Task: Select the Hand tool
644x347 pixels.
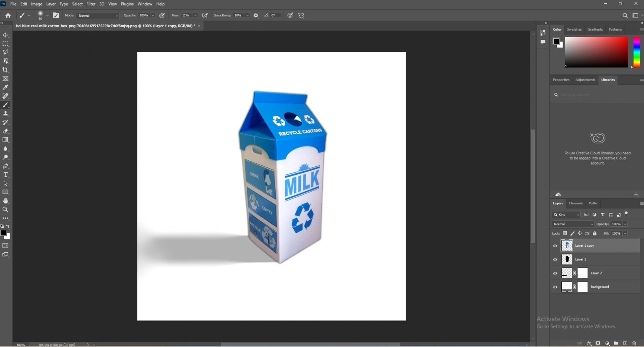Action: [x=5, y=201]
